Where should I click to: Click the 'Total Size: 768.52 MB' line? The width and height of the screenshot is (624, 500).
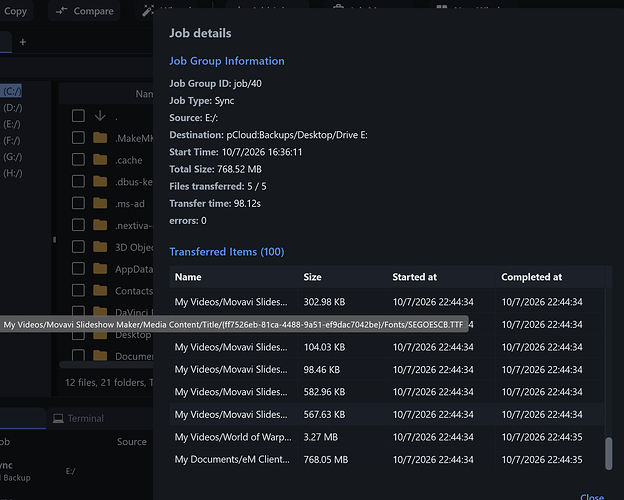[215, 169]
